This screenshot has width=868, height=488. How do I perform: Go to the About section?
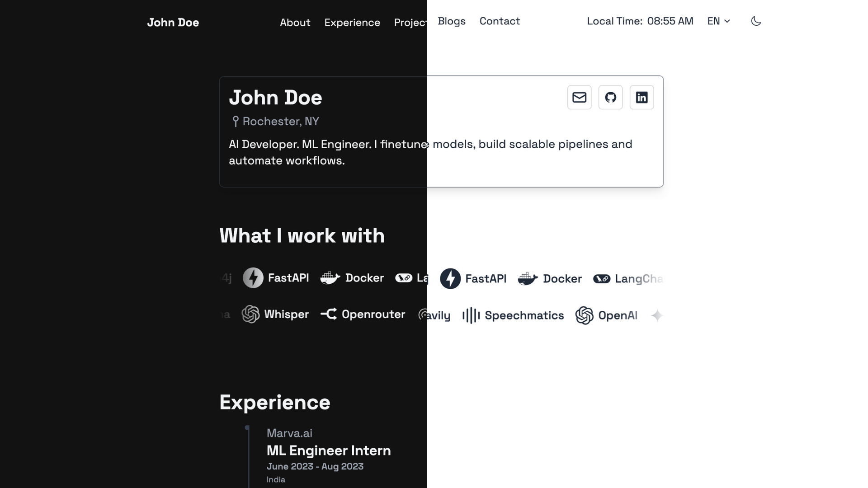[x=295, y=23]
